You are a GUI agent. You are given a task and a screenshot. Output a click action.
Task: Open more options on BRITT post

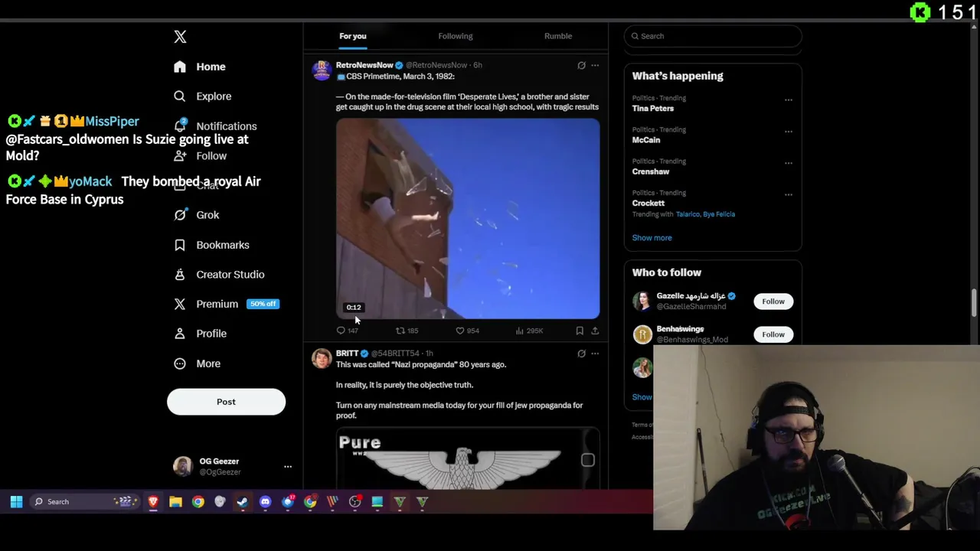(x=595, y=354)
